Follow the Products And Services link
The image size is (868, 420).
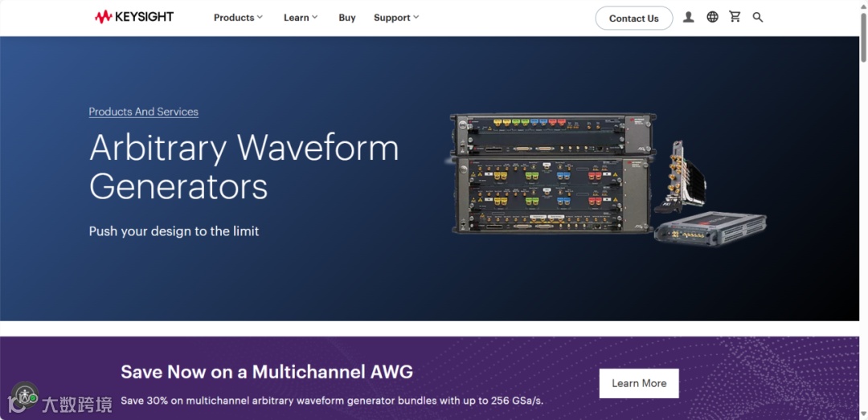(143, 112)
